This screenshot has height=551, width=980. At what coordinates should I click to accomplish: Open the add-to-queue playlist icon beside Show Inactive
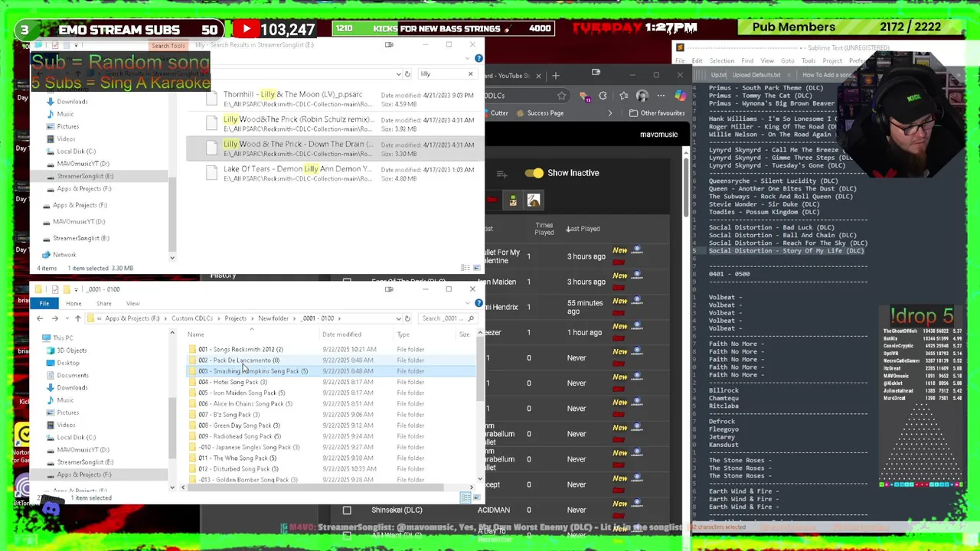point(501,174)
